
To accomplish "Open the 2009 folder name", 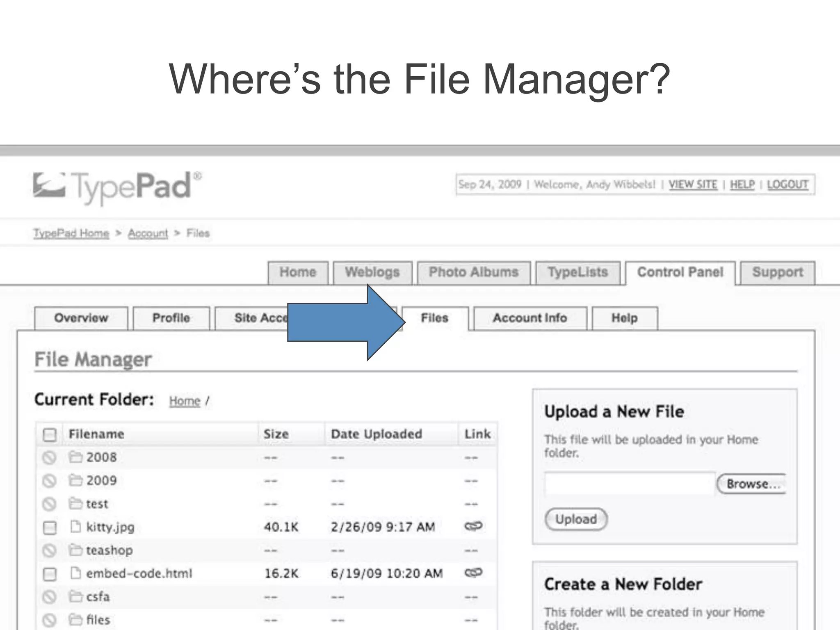I will tap(102, 481).
